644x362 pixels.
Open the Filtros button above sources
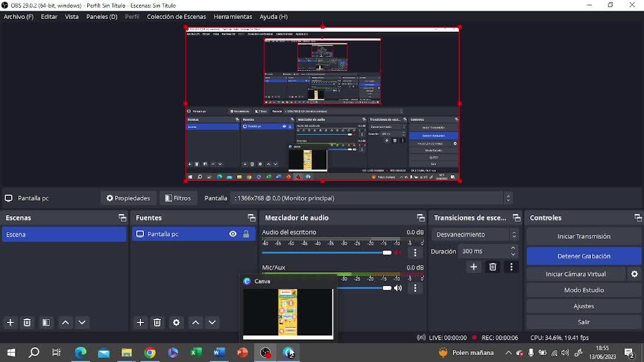[178, 198]
